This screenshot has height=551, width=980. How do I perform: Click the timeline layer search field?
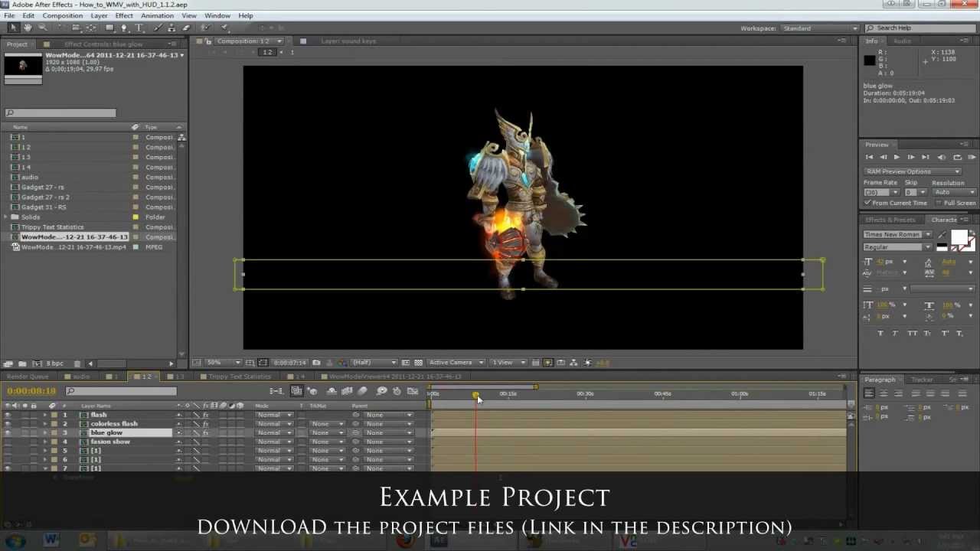121,391
